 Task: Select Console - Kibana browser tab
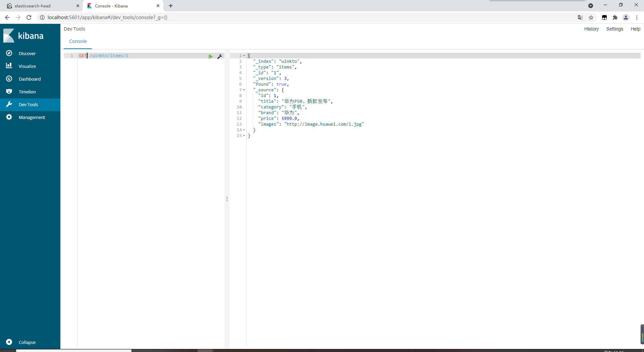pyautogui.click(x=123, y=6)
